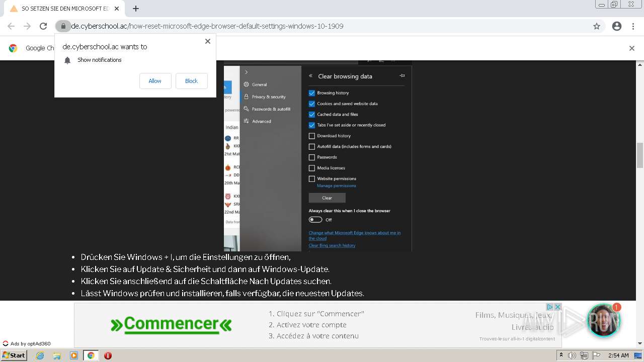
Task: Close the Google Chrome info bar
Action: click(632, 48)
